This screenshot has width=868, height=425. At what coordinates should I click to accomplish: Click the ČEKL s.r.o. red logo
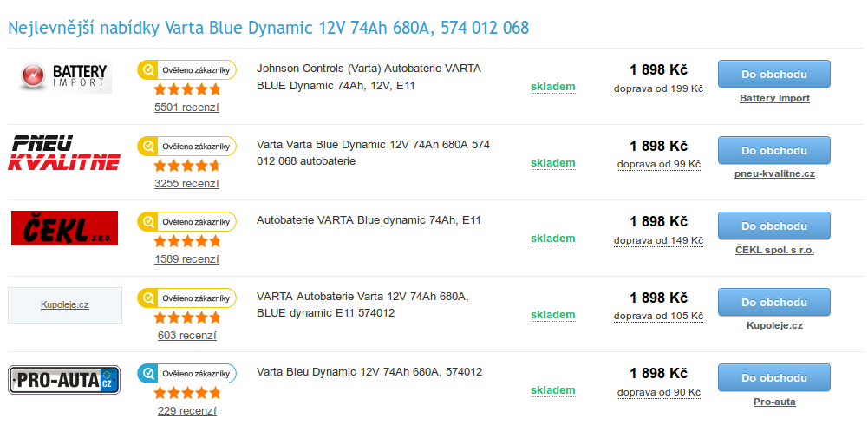pyautogui.click(x=65, y=228)
